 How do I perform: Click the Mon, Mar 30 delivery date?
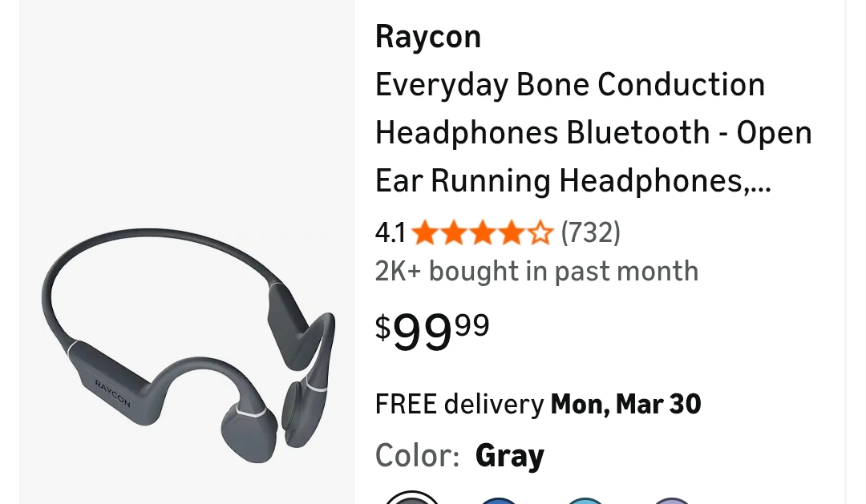[625, 404]
